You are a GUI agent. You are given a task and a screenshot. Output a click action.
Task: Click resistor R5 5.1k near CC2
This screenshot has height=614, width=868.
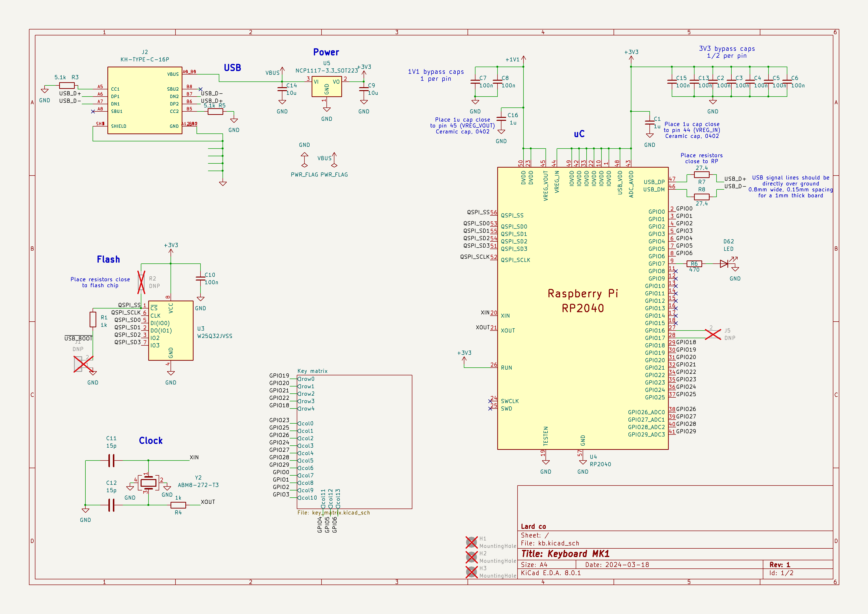tap(215, 111)
